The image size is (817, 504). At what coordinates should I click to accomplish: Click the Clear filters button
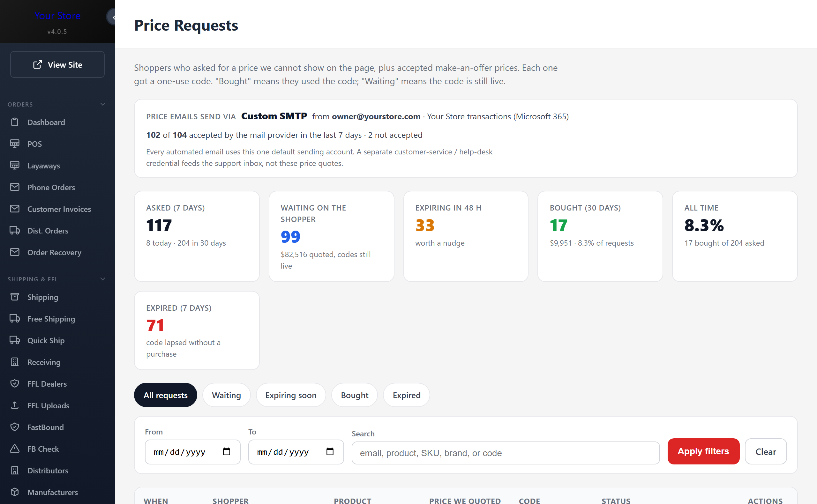pyautogui.click(x=766, y=451)
